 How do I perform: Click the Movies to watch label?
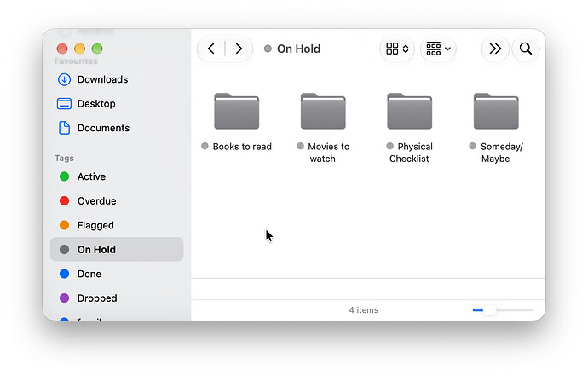click(x=328, y=153)
